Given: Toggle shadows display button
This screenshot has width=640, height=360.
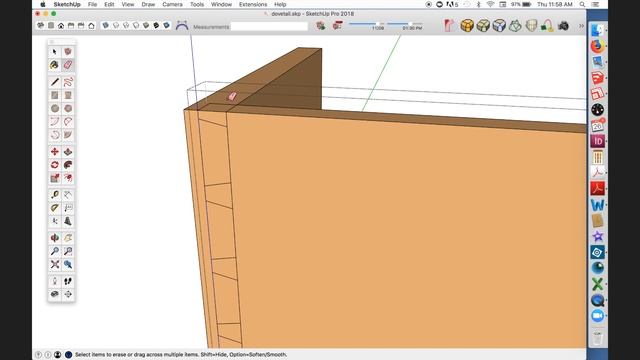Looking at the screenshot, I should pos(321,26).
